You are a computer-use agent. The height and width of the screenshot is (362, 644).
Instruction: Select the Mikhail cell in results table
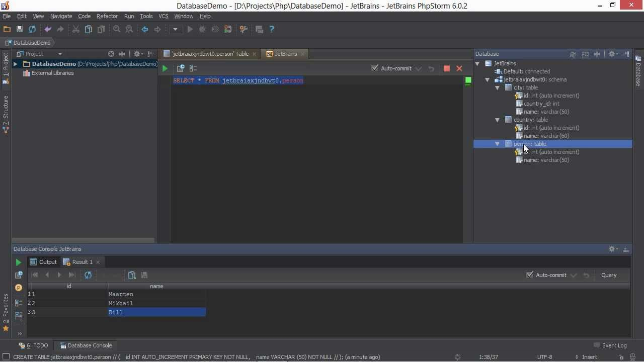[156, 303]
